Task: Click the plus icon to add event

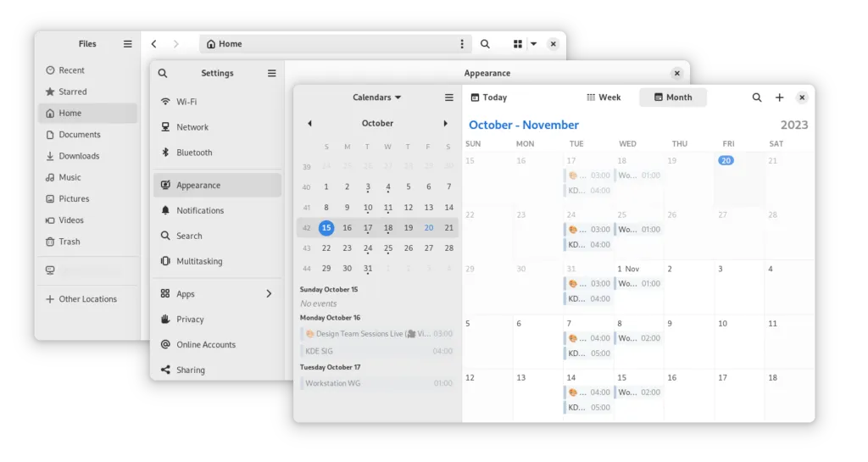Action: [x=780, y=97]
